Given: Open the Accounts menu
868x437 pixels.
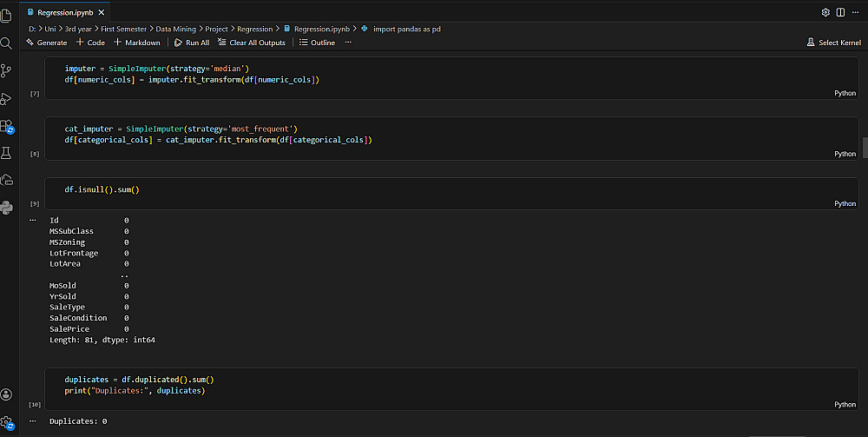Looking at the screenshot, I should click(6, 394).
